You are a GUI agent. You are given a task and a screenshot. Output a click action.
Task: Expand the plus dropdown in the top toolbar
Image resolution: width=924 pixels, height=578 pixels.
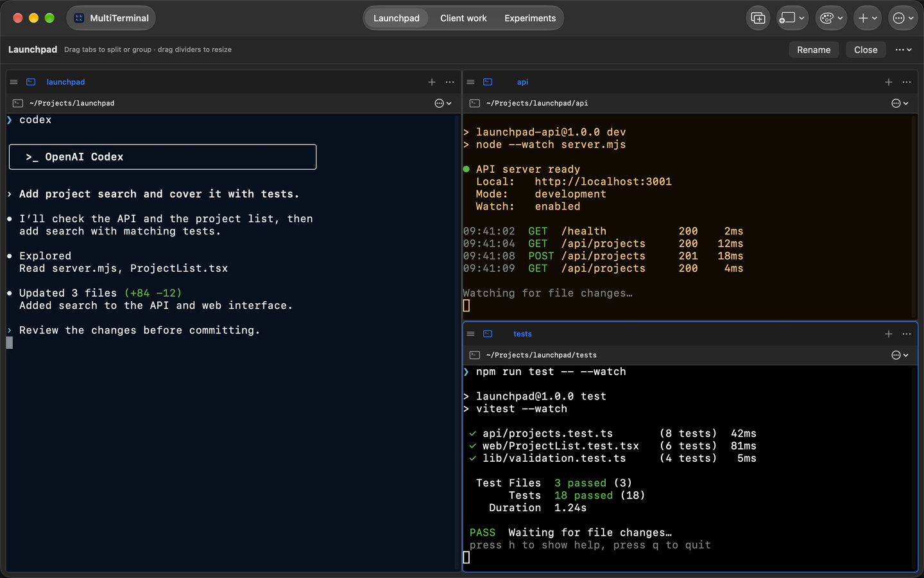tap(868, 18)
